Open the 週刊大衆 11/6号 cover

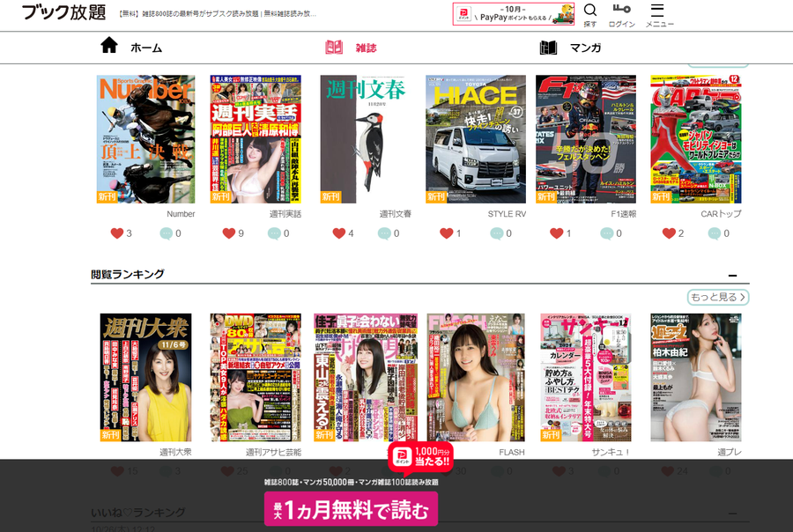145,377
